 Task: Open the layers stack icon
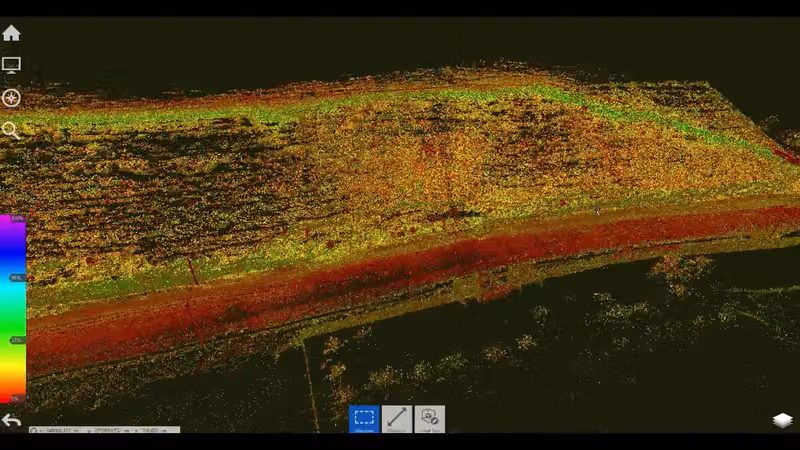pyautogui.click(x=782, y=420)
